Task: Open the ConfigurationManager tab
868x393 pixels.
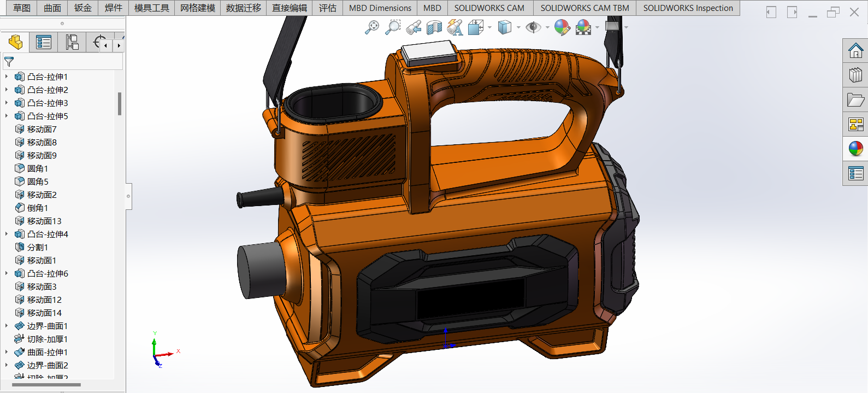Action: tap(72, 42)
